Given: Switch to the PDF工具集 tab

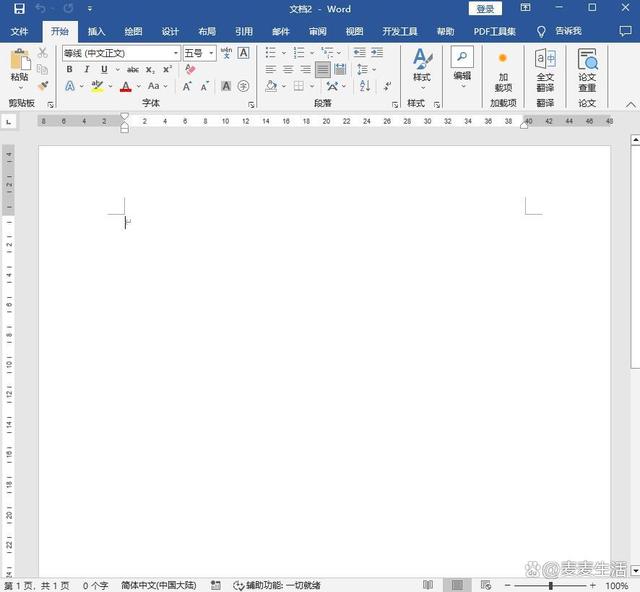Looking at the screenshot, I should tap(494, 31).
